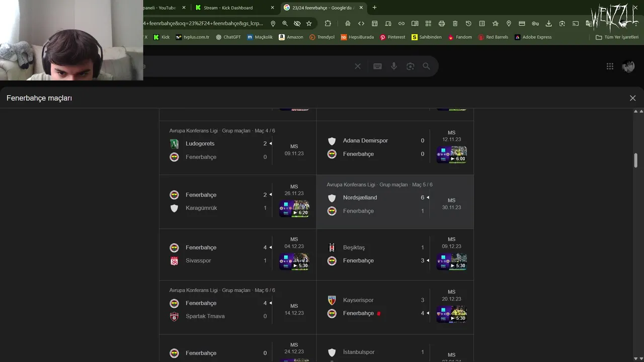Open the Red Barrels bookmark
644x362 pixels.
(493, 37)
